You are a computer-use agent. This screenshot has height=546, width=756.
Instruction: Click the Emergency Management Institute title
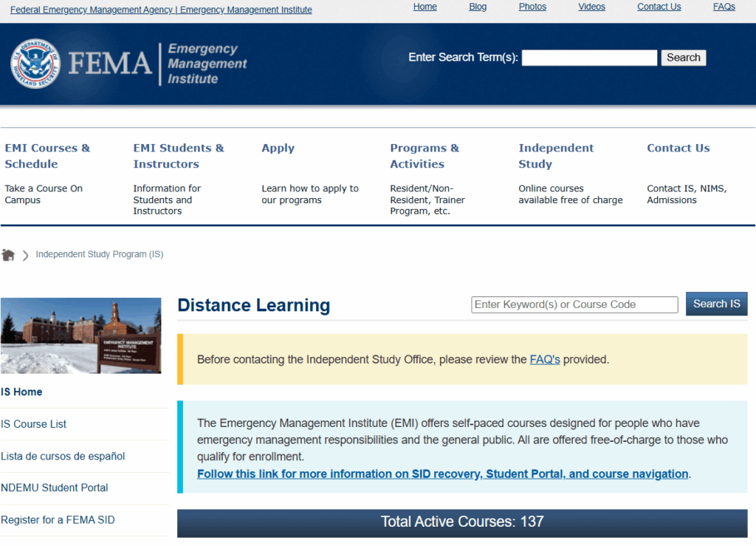coord(207,64)
